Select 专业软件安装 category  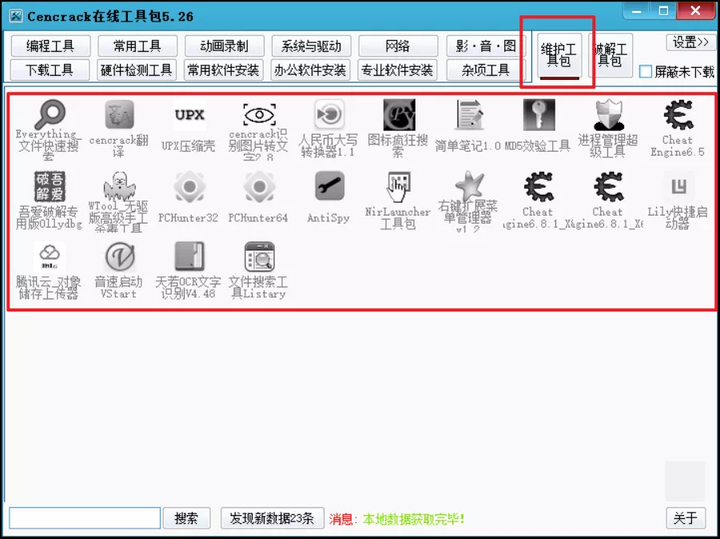tap(397, 70)
